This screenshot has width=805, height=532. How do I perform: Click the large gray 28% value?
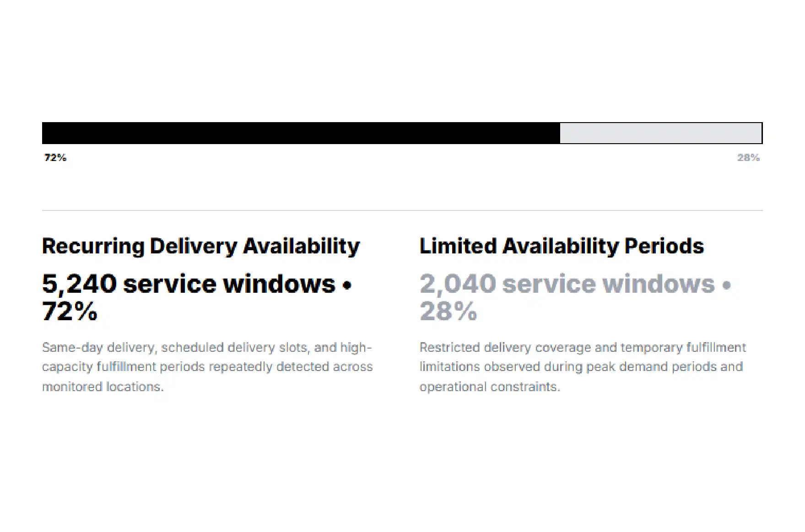coord(448,312)
